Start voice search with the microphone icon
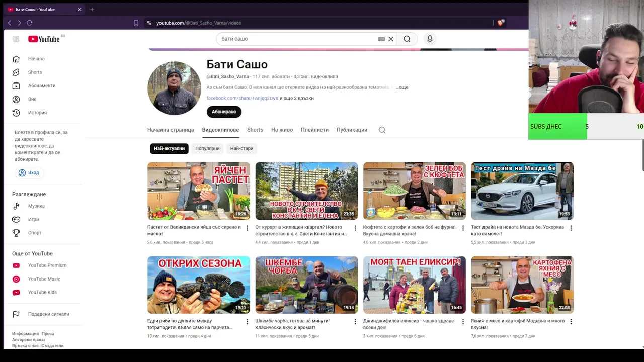The image size is (644, 362). 430,39
